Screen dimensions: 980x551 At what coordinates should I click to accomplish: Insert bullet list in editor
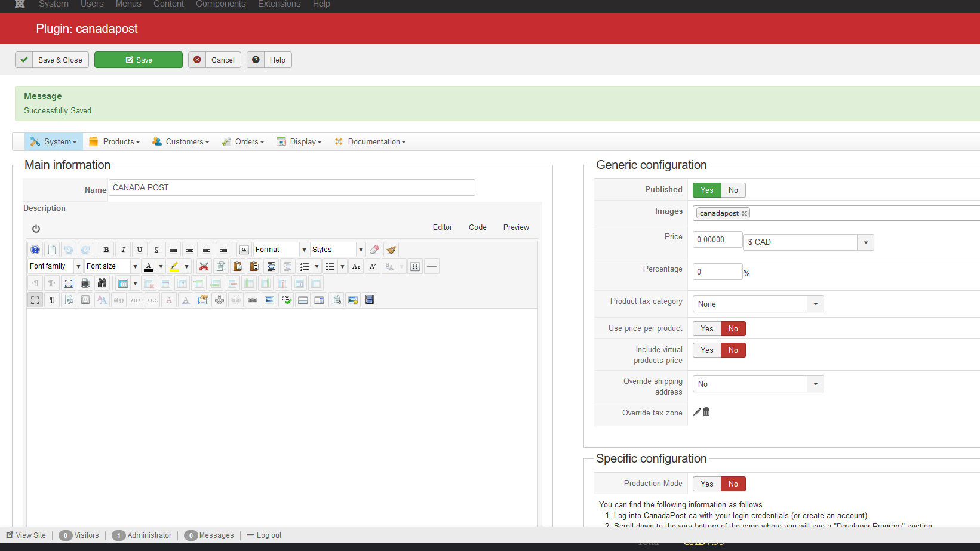point(330,266)
